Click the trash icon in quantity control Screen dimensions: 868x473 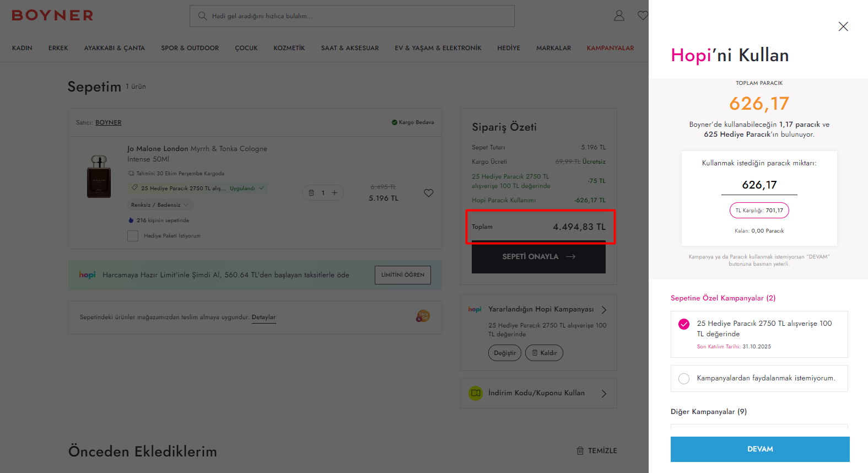point(311,193)
